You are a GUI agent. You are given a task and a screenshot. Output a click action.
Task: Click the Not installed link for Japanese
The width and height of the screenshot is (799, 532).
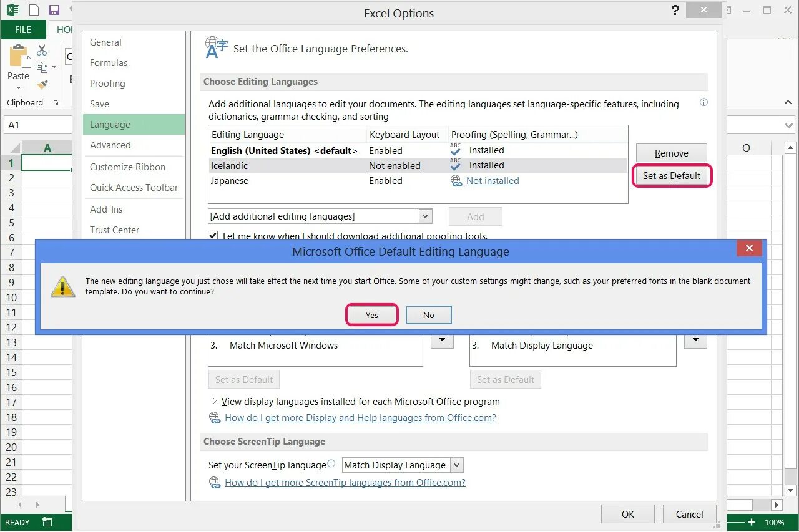493,181
